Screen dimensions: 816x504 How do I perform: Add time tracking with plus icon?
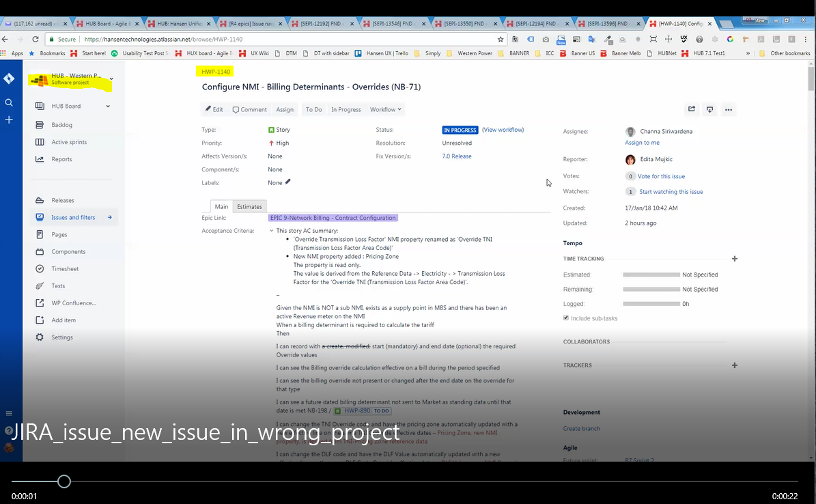735,259
